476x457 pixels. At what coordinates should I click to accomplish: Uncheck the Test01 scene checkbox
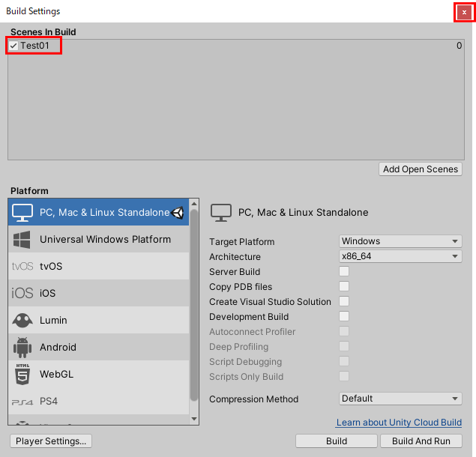[13, 46]
